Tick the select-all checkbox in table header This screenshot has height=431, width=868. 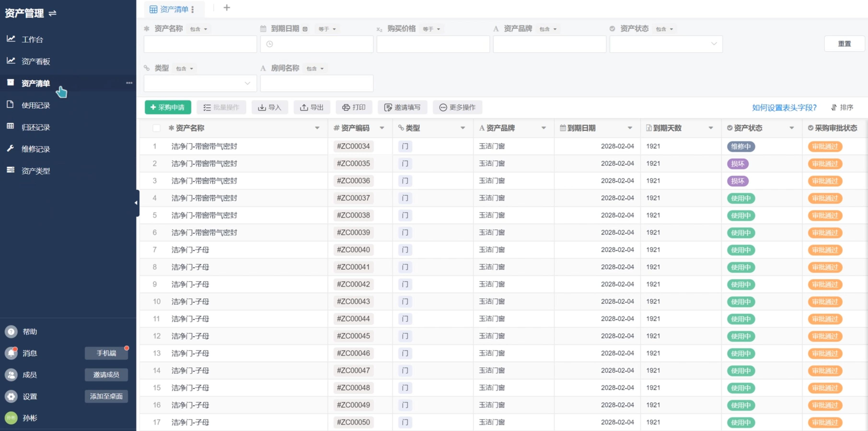coord(156,128)
